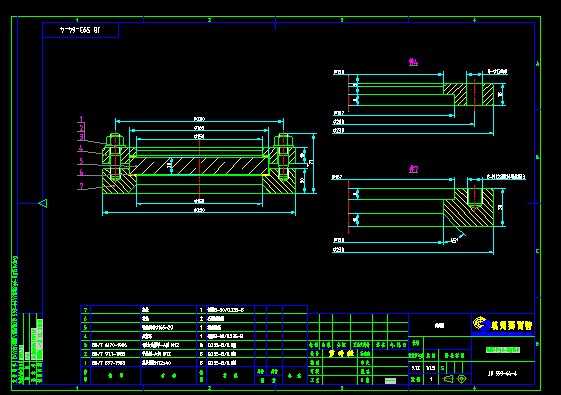
Task: Click the centering triangle on left border
Action: click(43, 203)
